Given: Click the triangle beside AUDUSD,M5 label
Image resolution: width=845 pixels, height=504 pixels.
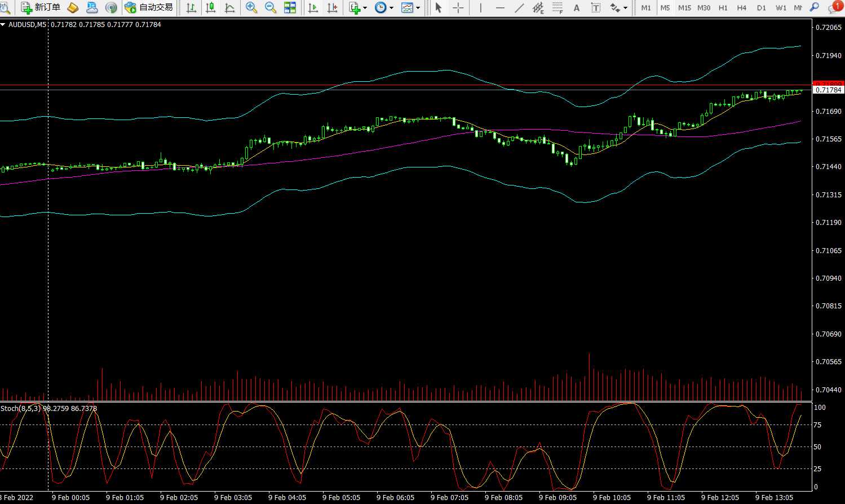Looking at the screenshot, I should [x=3, y=25].
